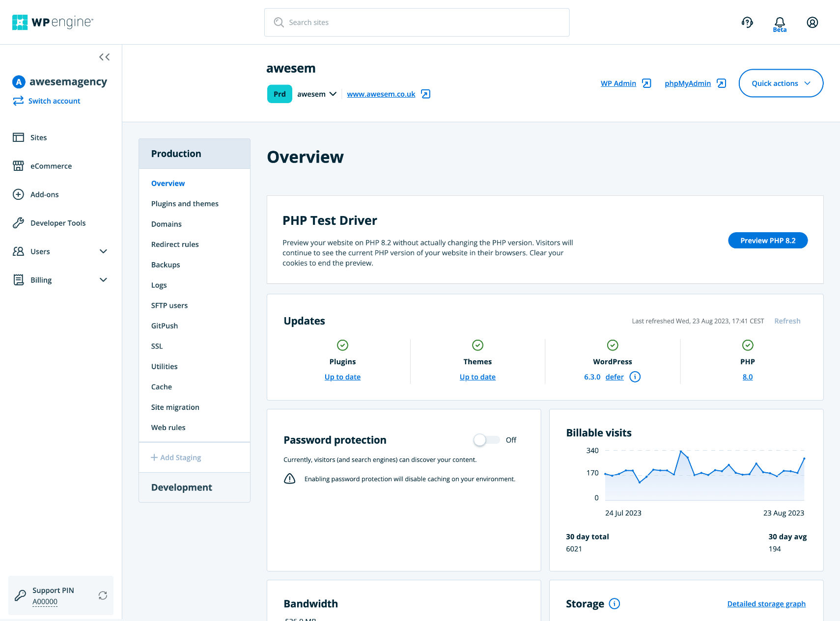This screenshot has height=621, width=840.
Task: Focus the Search sites input field
Action: 417,22
